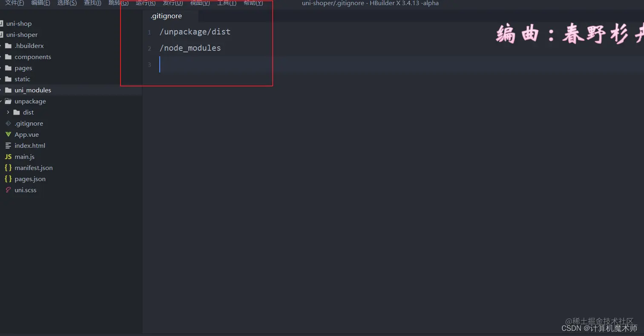Open the 跳转(G) menu
Viewport: 644px width, 336px height.
[118, 3]
